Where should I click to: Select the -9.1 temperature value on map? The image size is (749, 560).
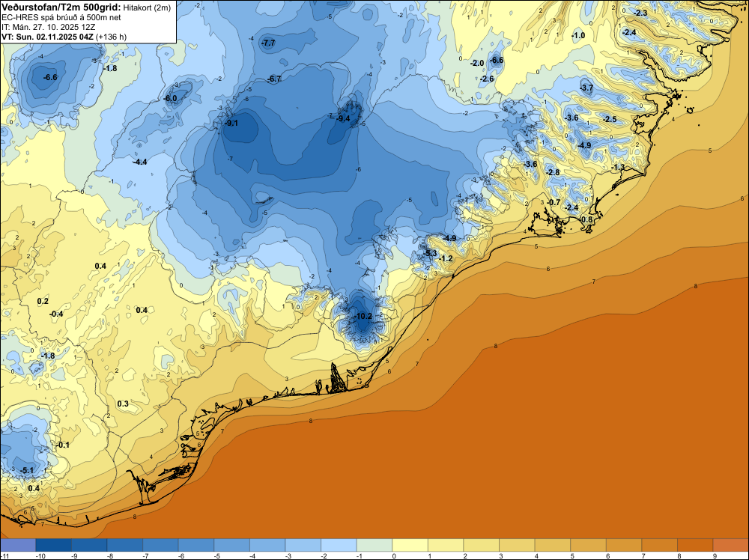[231, 123]
